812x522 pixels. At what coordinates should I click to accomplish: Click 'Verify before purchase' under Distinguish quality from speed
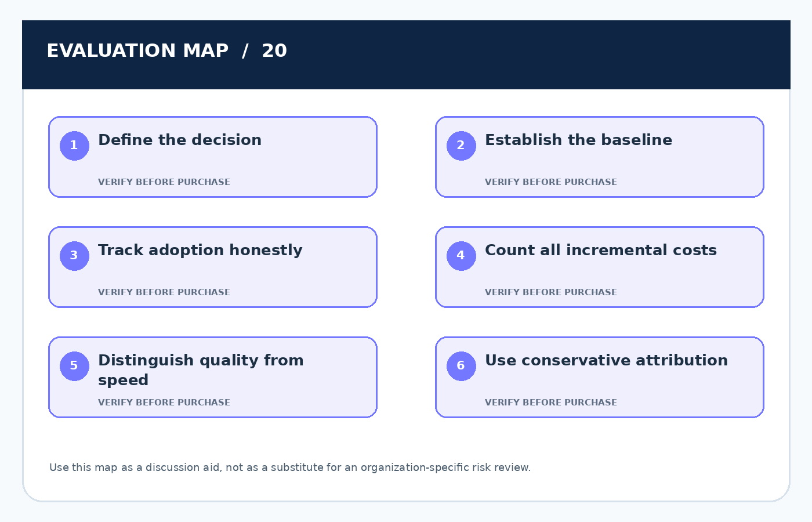164,403
